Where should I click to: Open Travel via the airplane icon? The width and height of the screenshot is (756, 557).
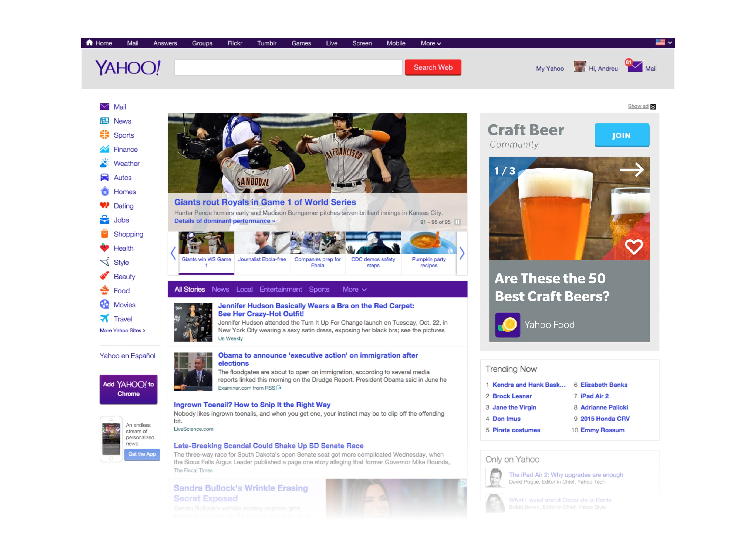point(105,319)
